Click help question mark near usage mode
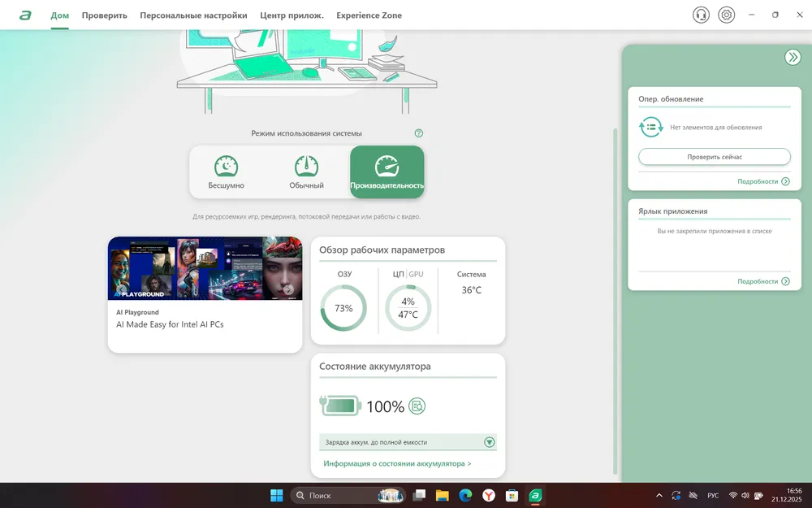The width and height of the screenshot is (812, 508). (x=419, y=133)
